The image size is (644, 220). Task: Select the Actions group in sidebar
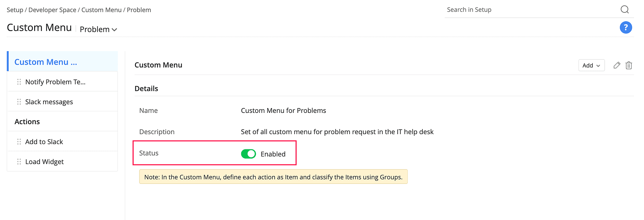[x=27, y=122]
